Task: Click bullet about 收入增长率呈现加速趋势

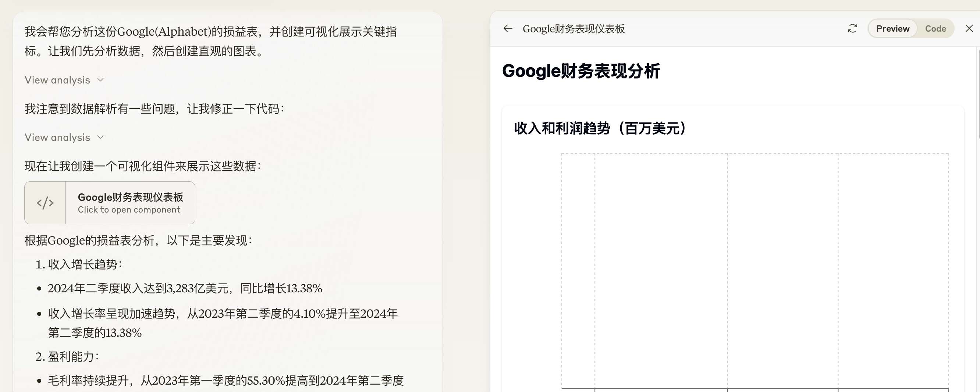Action: [x=223, y=323]
